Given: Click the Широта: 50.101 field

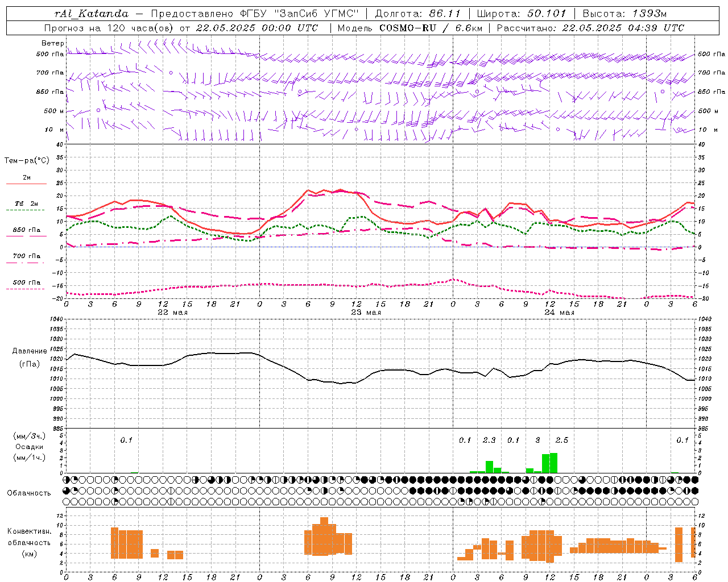Looking at the screenshot, I should 522,14.
